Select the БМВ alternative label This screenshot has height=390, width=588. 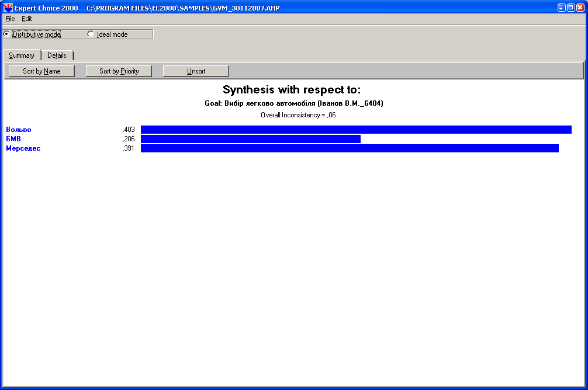click(13, 139)
